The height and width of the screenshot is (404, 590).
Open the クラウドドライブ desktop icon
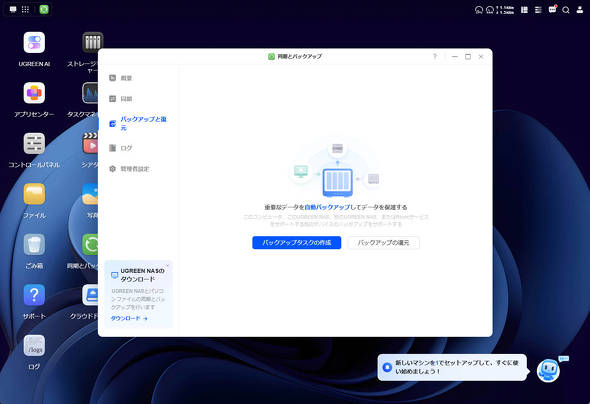90,295
